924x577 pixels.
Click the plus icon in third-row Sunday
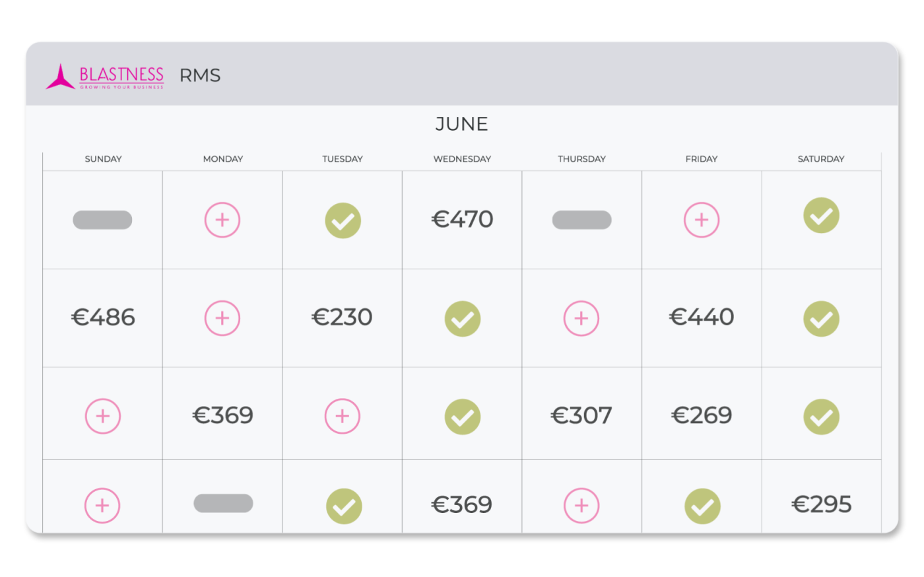(x=103, y=416)
